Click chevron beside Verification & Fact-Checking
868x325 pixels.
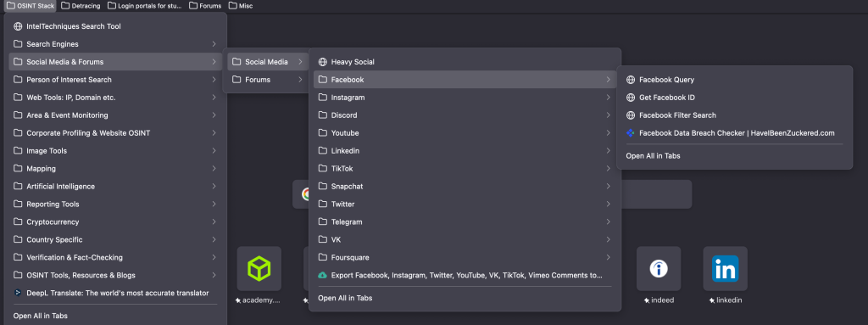click(214, 257)
